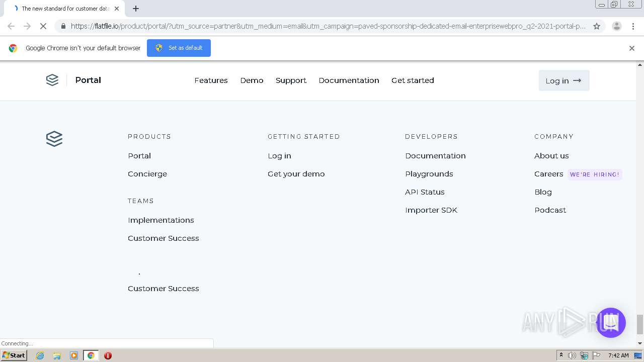644x362 pixels.
Task: Open Features in the navigation bar
Action: point(211,80)
